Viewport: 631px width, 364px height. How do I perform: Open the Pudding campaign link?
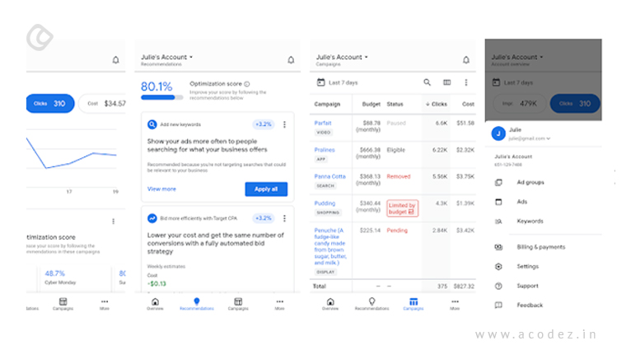coord(325,203)
